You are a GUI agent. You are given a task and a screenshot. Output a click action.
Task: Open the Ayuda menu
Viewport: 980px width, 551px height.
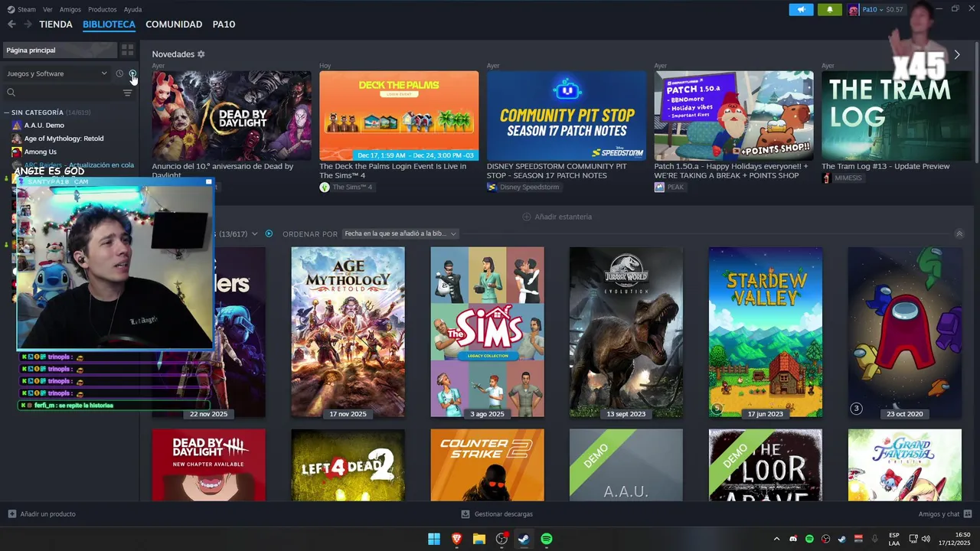[132, 9]
